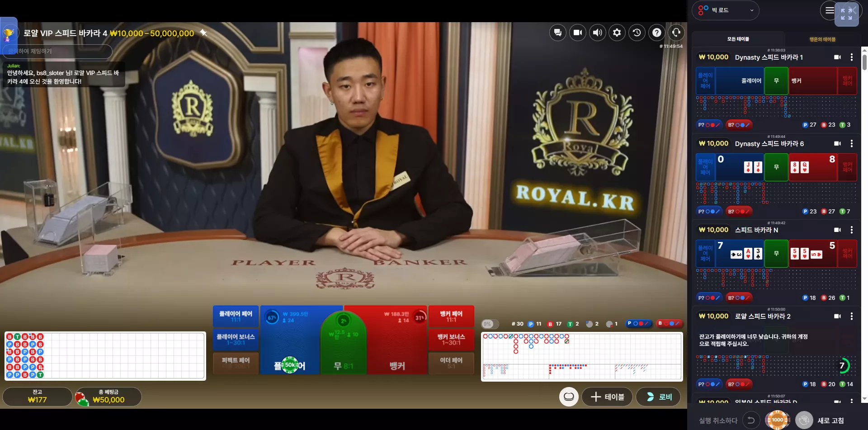Bet on 이더 페어 side bet

click(x=451, y=363)
